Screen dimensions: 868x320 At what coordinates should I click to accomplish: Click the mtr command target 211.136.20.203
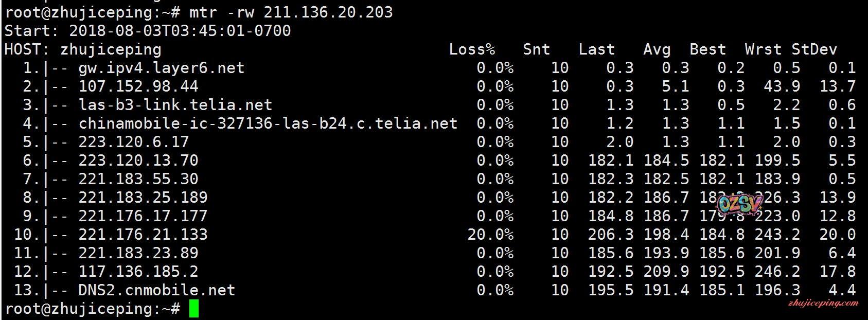coord(328,12)
